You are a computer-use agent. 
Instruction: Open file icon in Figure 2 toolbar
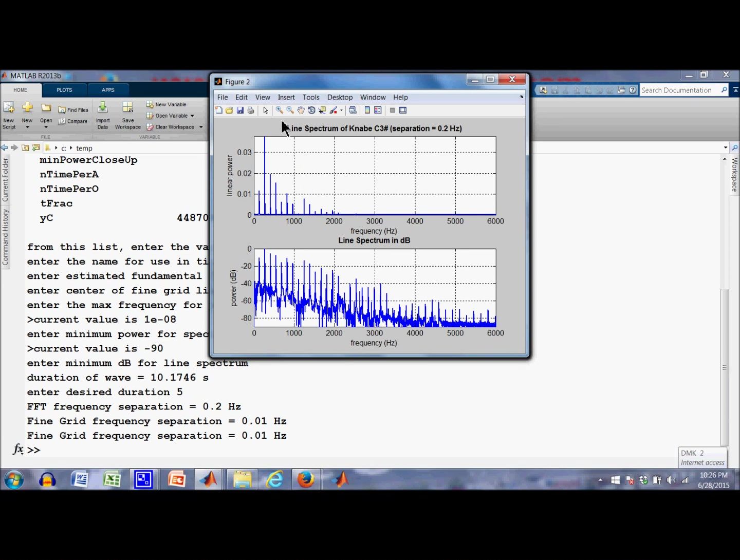click(229, 110)
